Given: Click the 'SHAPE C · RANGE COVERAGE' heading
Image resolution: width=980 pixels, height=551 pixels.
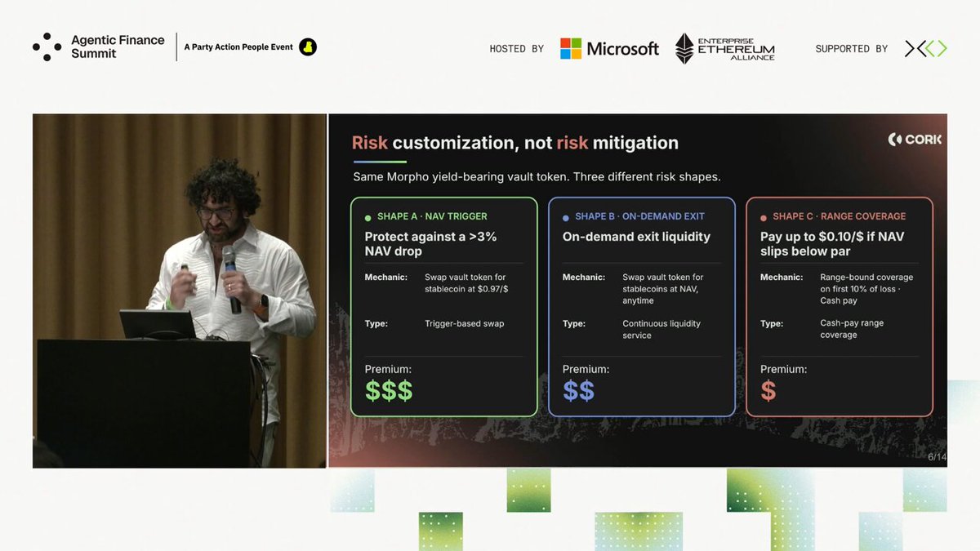Looking at the screenshot, I should [x=839, y=216].
